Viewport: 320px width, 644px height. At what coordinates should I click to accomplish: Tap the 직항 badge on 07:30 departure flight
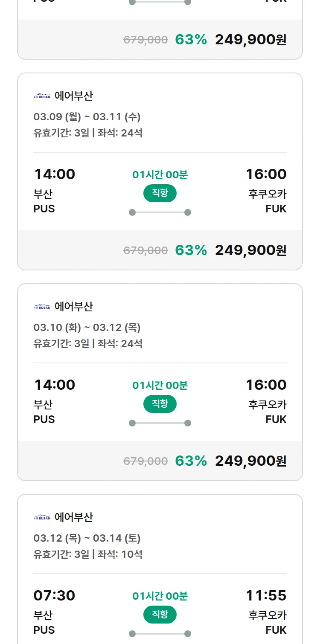pos(160,615)
